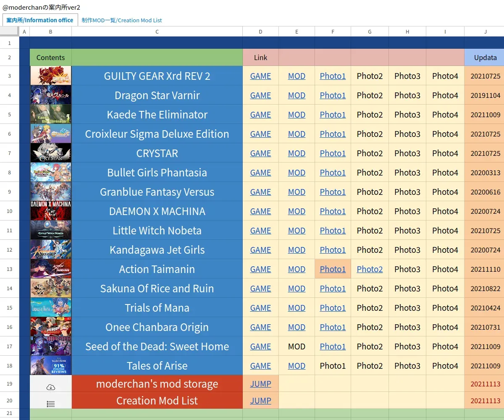Select the Onee Chanbara Origin title cell

pos(157,327)
